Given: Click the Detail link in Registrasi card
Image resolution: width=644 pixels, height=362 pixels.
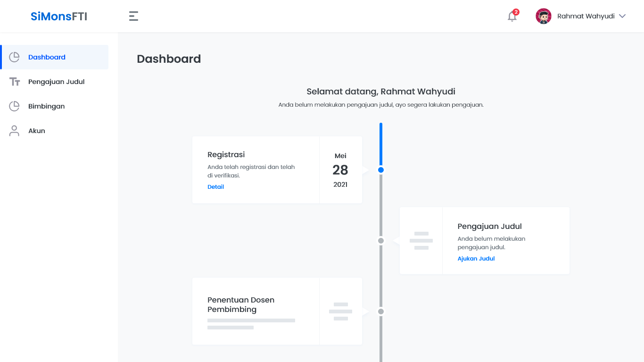Looking at the screenshot, I should (215, 187).
